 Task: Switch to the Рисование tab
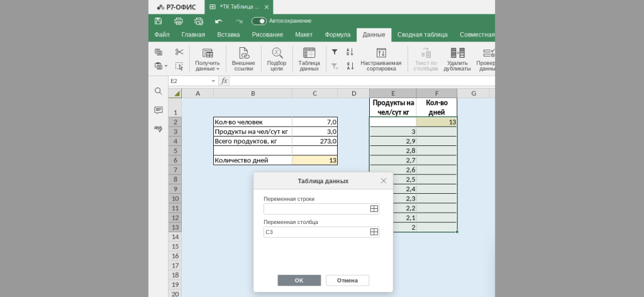point(267,35)
